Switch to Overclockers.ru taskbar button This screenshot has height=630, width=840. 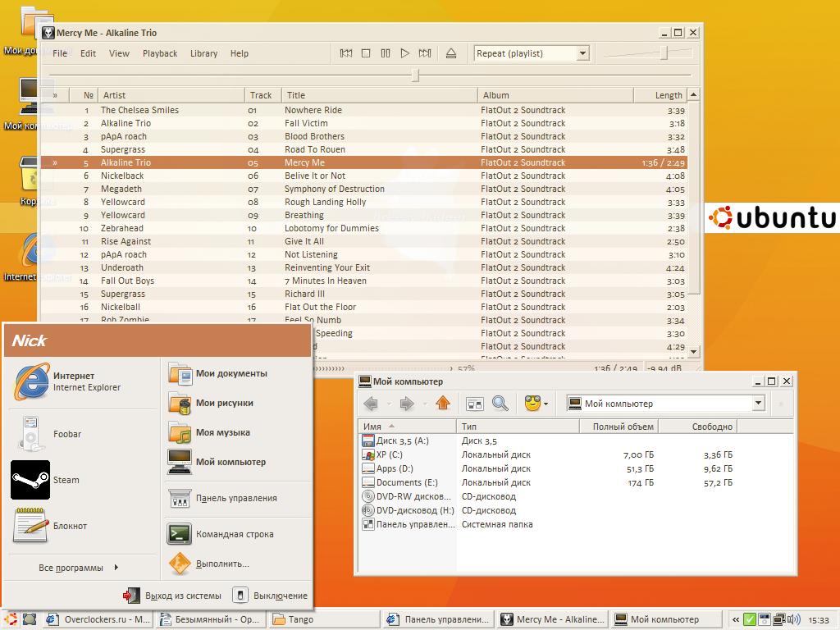click(x=98, y=619)
